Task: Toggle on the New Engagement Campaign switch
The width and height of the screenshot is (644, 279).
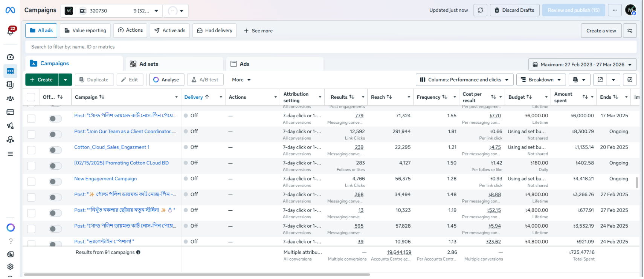Action: click(55, 182)
